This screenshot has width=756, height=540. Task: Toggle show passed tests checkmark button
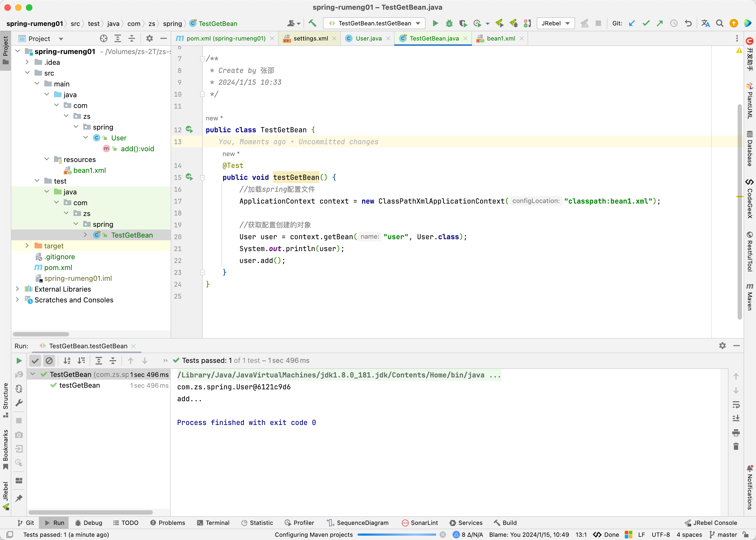click(35, 361)
